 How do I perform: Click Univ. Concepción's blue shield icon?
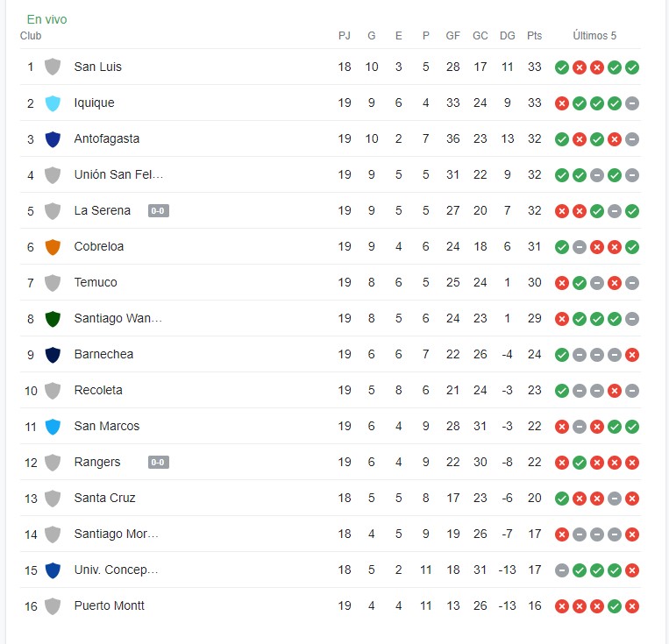pyautogui.click(x=53, y=570)
